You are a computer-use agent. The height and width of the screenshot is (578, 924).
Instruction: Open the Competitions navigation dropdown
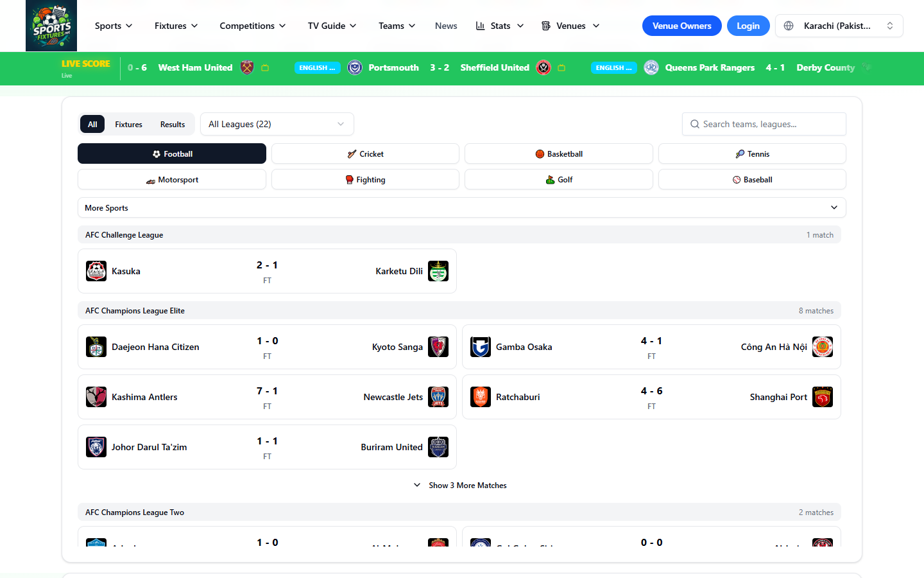pos(253,26)
